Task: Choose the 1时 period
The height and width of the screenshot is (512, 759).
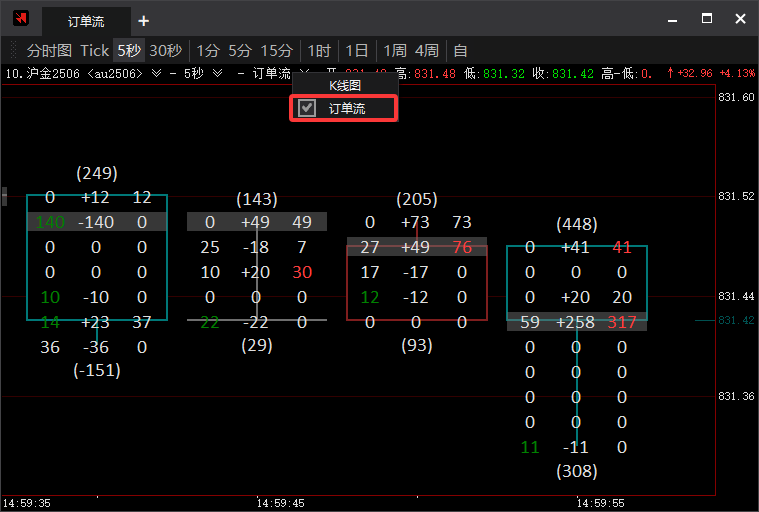Action: 319,50
